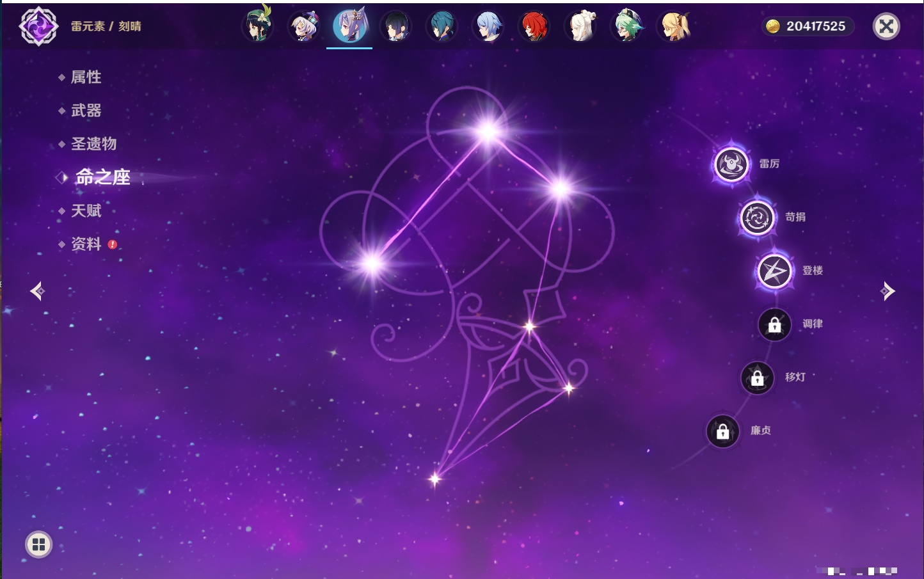Select Venti's avatar with the flowered green beret

(x=258, y=26)
